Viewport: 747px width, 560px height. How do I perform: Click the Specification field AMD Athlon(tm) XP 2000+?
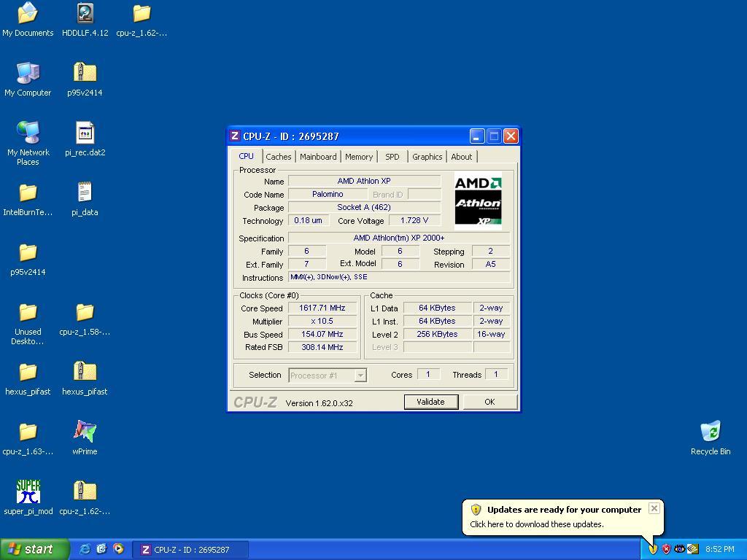[399, 238]
